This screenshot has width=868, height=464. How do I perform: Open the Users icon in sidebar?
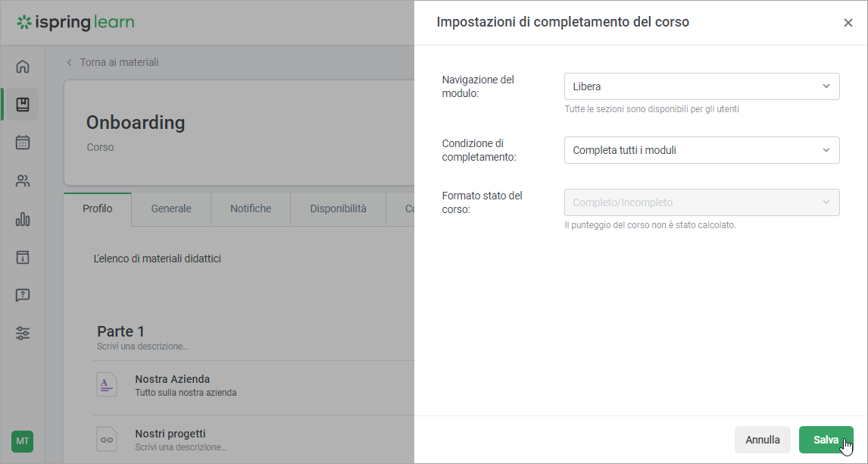[23, 181]
